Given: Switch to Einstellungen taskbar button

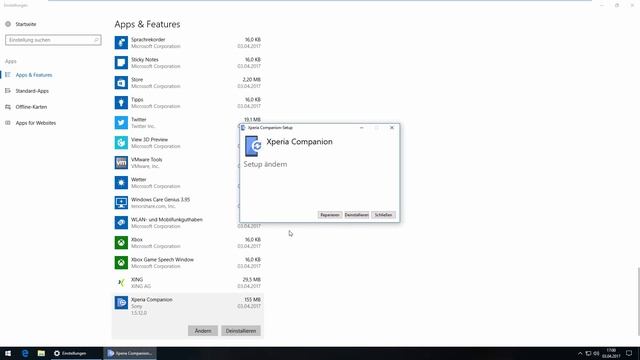Looking at the screenshot, I should [76, 353].
